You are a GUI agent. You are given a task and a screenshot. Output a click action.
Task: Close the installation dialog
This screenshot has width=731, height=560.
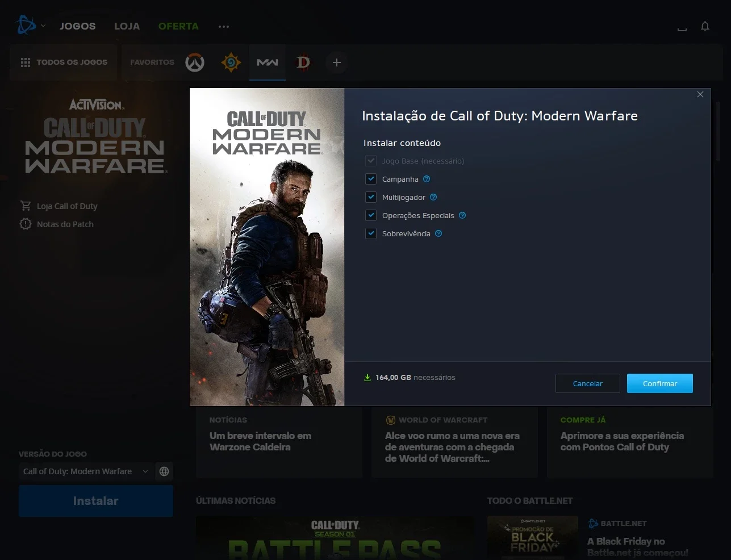tap(700, 95)
